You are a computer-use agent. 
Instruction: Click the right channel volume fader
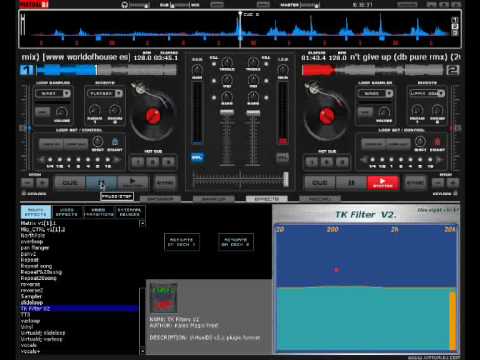[x=253, y=113]
